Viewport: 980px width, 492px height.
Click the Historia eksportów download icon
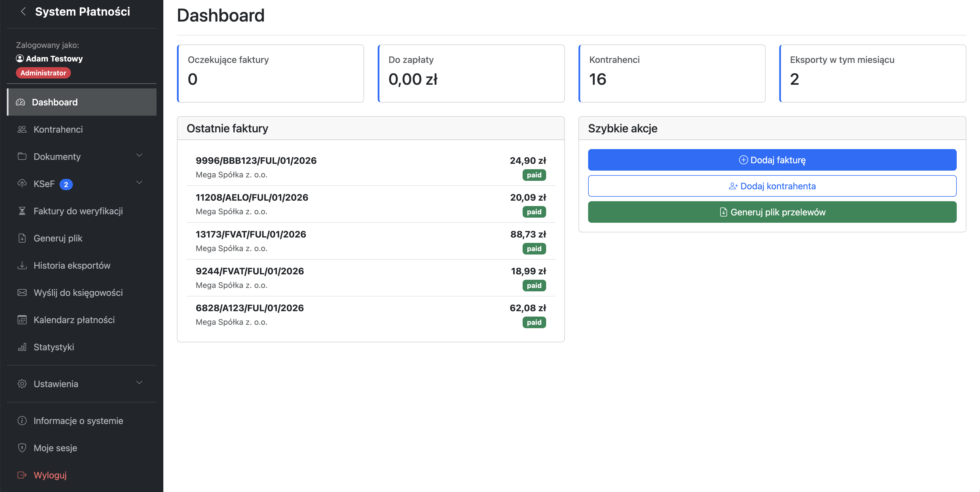(22, 265)
